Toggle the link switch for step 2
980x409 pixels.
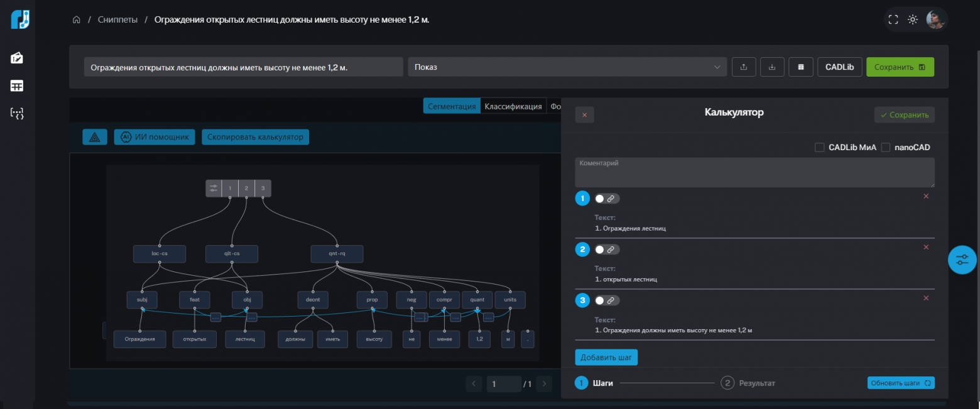pyautogui.click(x=607, y=249)
